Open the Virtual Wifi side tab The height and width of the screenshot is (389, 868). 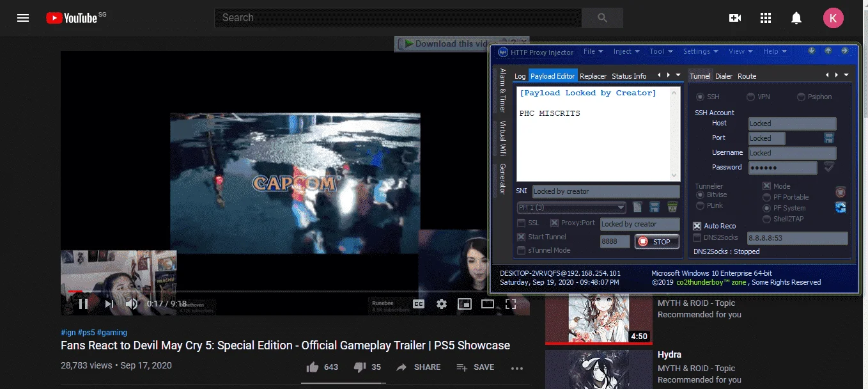tap(502, 139)
